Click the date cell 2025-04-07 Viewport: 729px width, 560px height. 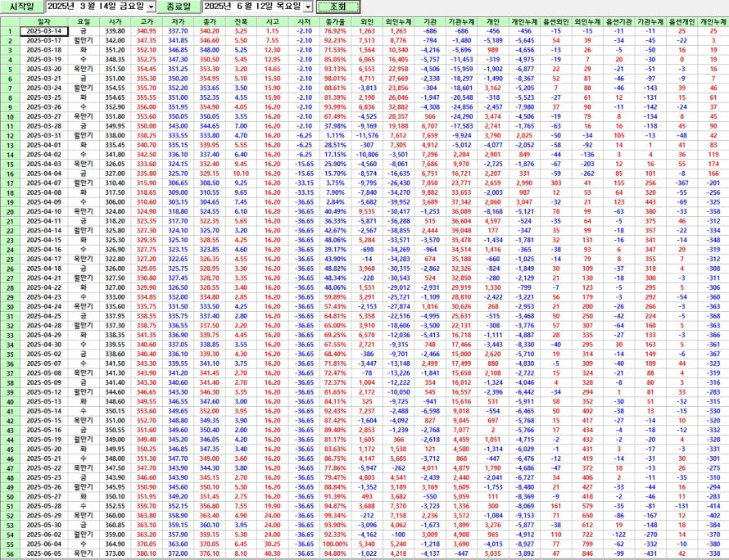[x=43, y=183]
